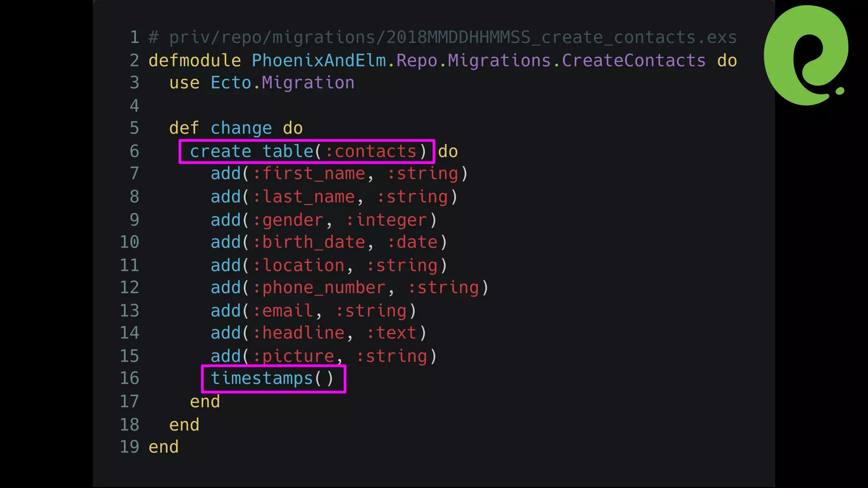Click the :location atom

(299, 266)
